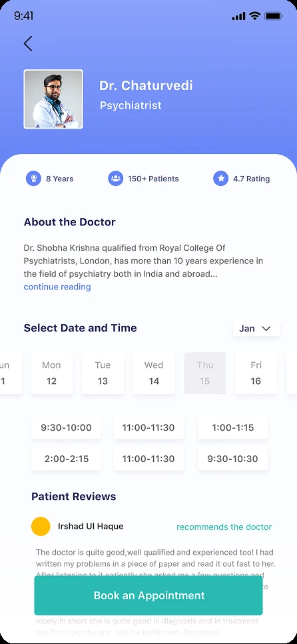Select the Tue 13 date card
297x644 pixels.
(103, 373)
